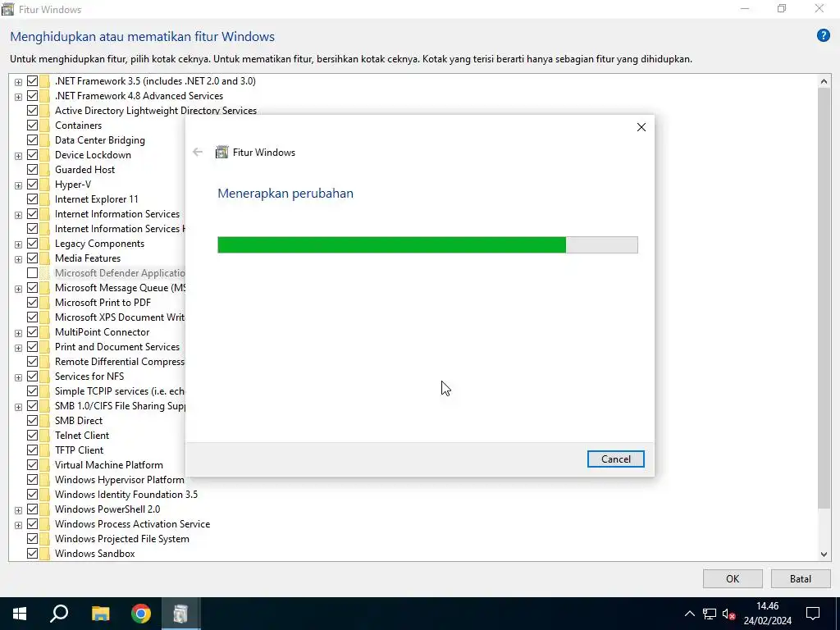Close the Menerapkan perubahan dialog

pos(641,127)
